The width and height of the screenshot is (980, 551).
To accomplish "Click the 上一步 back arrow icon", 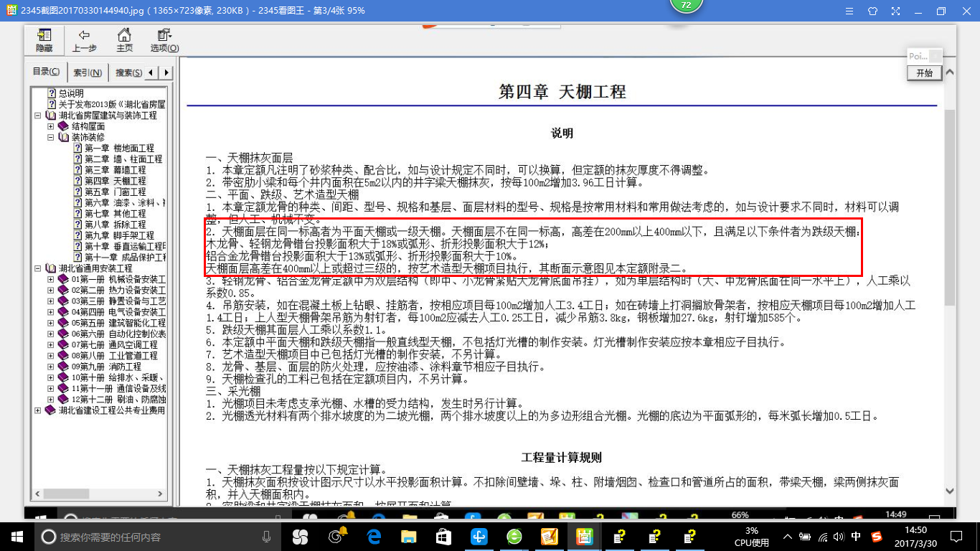I will (x=85, y=40).
